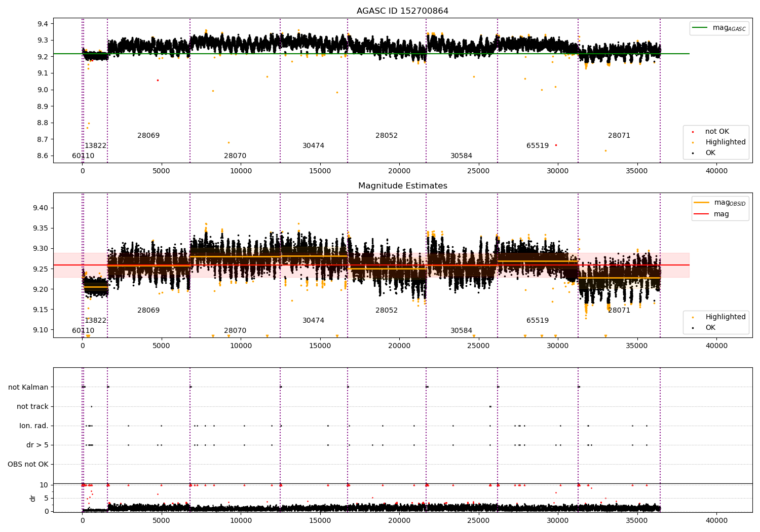Click the rotated 'dr' axis label
760x532 pixels.
click(33, 498)
